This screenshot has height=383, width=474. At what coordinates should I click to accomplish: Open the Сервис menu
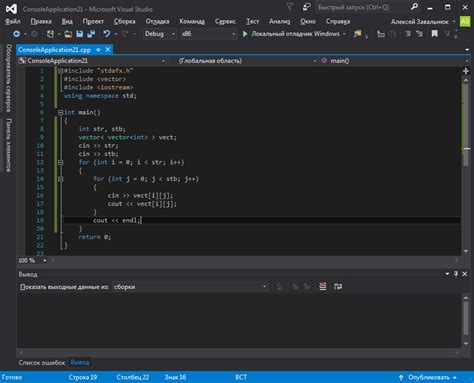(225, 21)
